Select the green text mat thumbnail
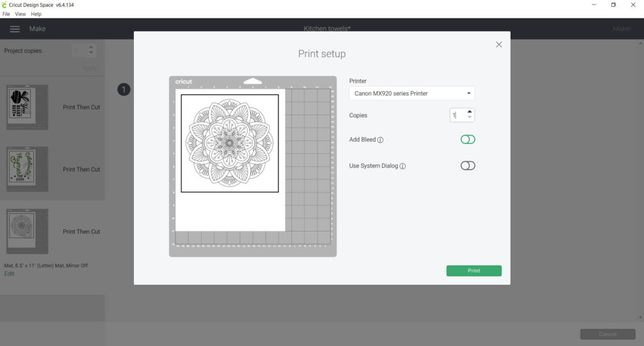 [27, 169]
